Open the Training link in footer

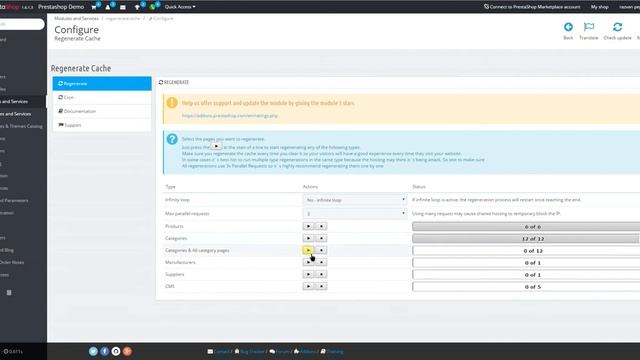[x=332, y=351]
